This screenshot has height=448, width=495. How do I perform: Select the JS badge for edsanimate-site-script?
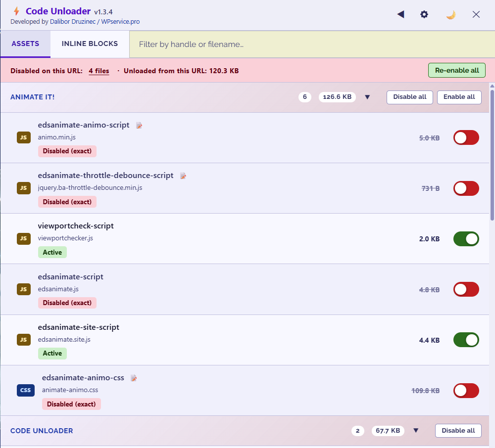23,340
